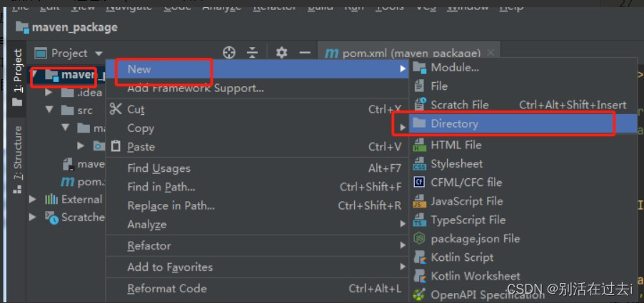Click the Collapse All icon in Project panel

tap(252, 53)
